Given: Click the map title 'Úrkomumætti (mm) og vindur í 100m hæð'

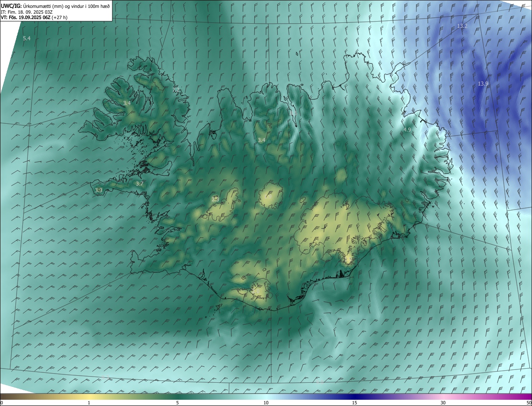Looking at the screenshot, I should pos(66,6).
